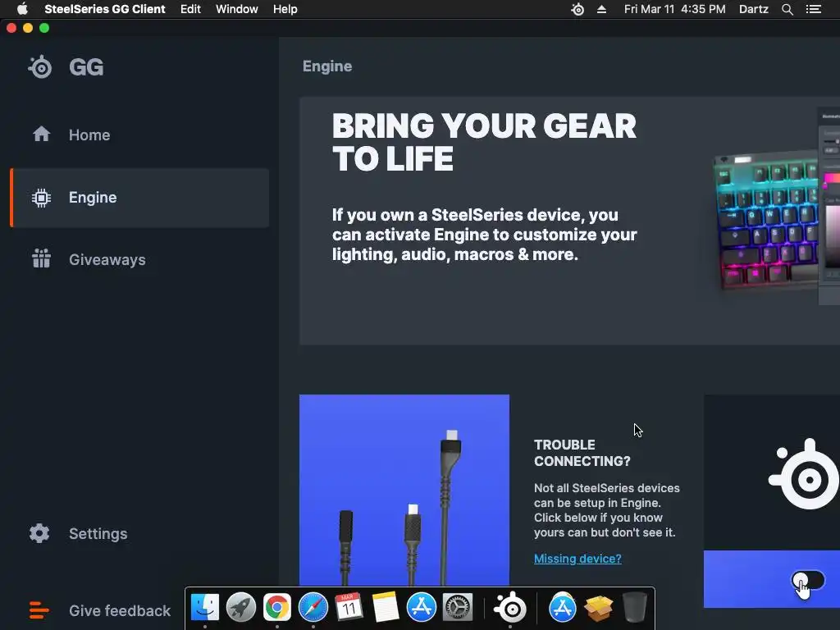The height and width of the screenshot is (630, 840).
Task: Open Finder from the Dock
Action: tap(205, 608)
